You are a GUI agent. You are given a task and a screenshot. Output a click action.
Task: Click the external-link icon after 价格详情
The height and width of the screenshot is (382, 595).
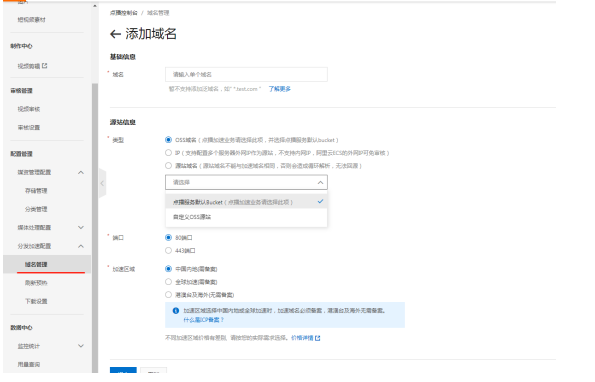point(318,338)
